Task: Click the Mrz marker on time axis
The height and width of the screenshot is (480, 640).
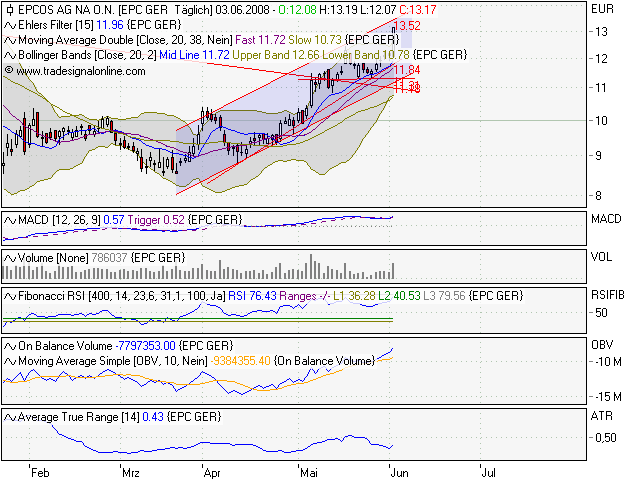Action: 131,473
